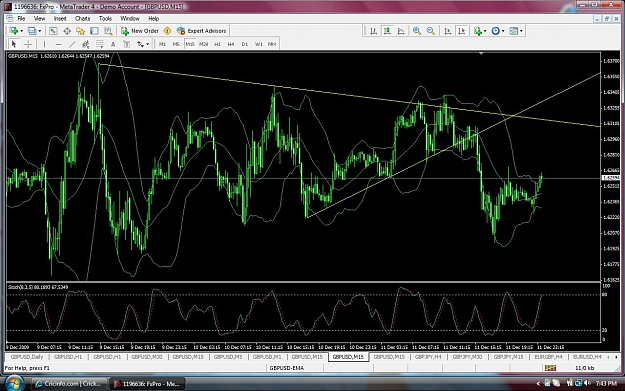This screenshot has width=625, height=391.
Task: Switch to the GBPJPY,M15 chart tab
Action: point(509,357)
